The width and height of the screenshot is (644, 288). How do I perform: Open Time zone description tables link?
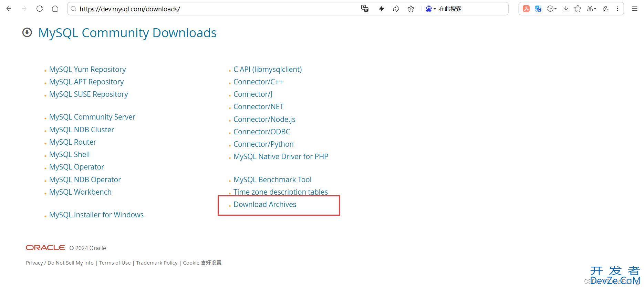tap(281, 192)
